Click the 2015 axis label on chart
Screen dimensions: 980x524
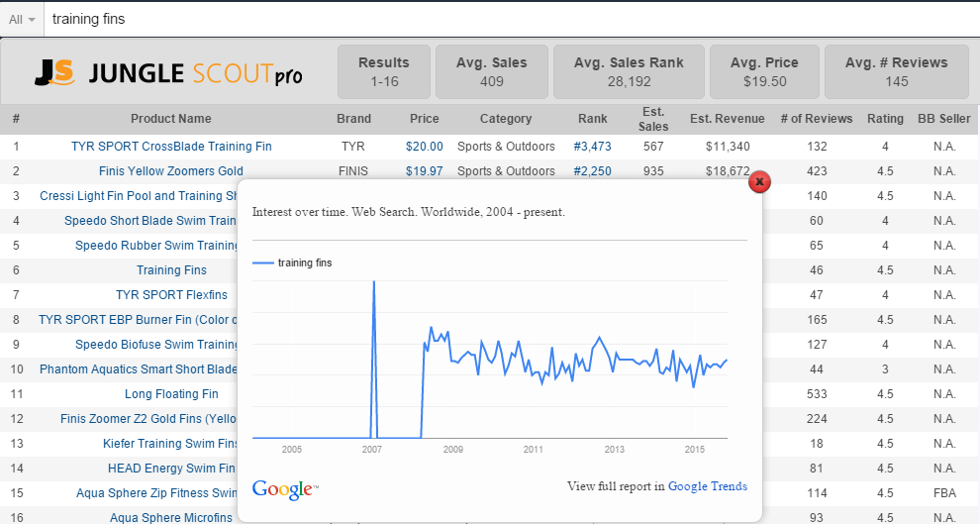point(694,449)
